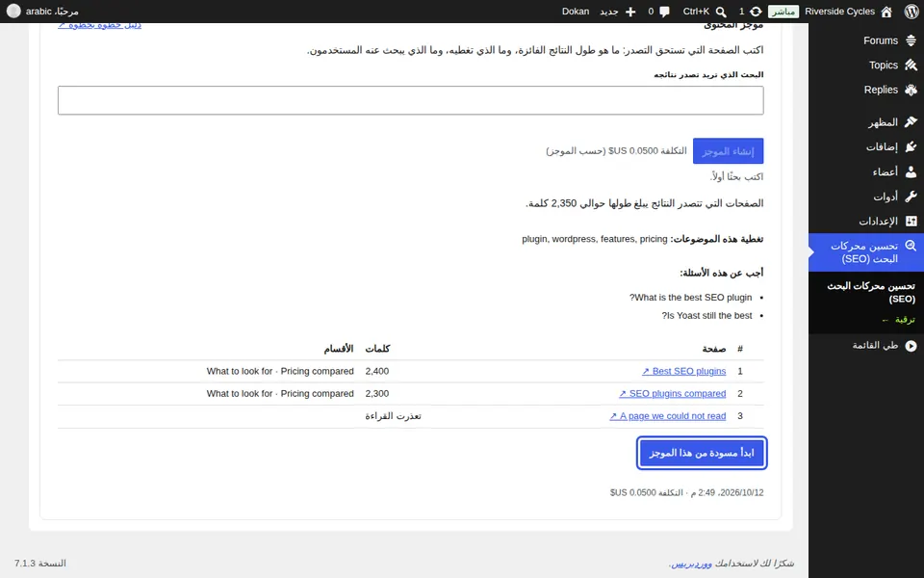
Task: Click ابدأ مسودة من هذا الموجز button
Action: coord(702,453)
